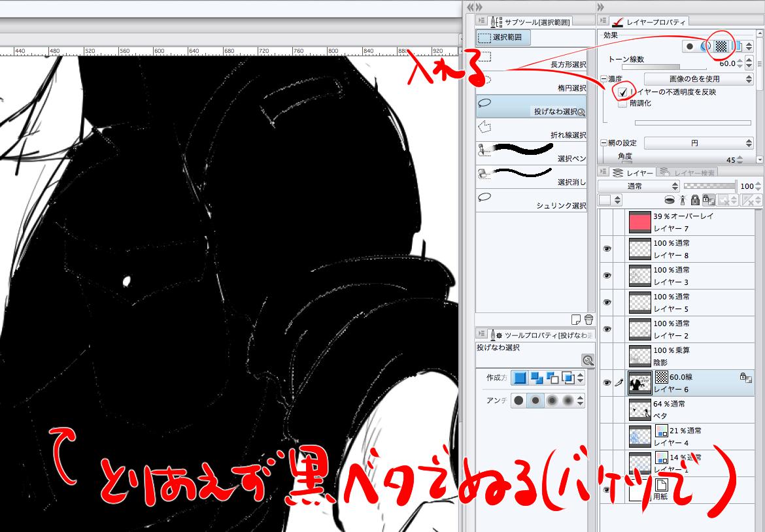Hide レイヤー 8 with its eye icon
The image size is (765, 532).
[607, 249]
